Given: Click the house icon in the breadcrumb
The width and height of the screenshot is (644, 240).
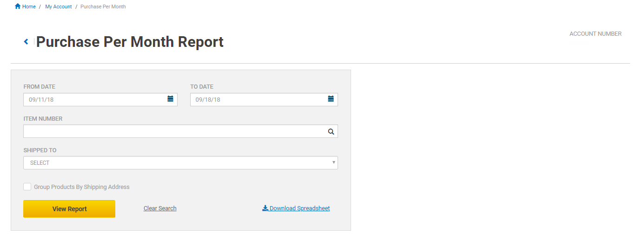Looking at the screenshot, I should [x=18, y=6].
